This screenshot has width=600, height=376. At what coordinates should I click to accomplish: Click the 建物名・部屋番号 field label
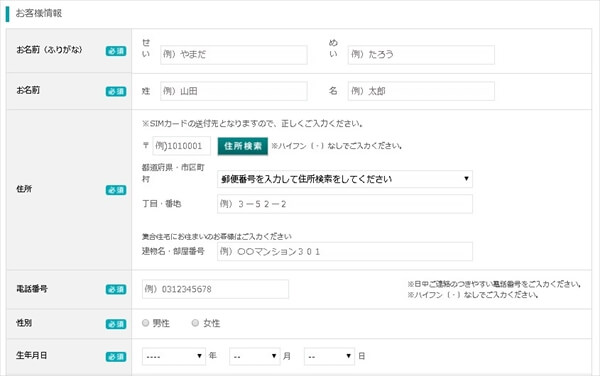pyautogui.click(x=173, y=251)
